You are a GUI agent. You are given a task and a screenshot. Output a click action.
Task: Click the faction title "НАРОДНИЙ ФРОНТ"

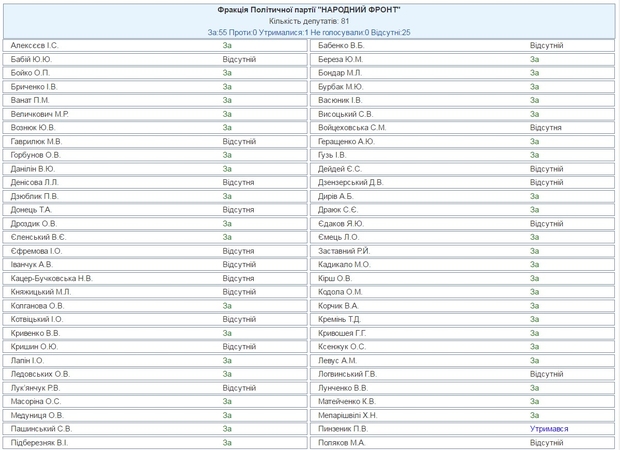(x=309, y=8)
